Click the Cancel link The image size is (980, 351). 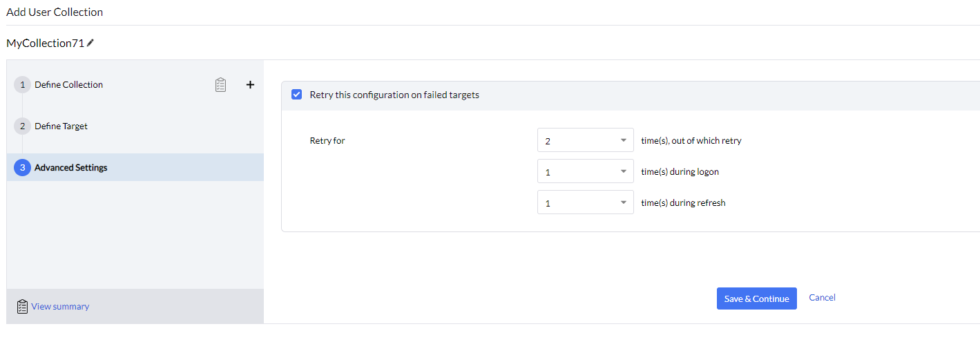[x=822, y=298]
